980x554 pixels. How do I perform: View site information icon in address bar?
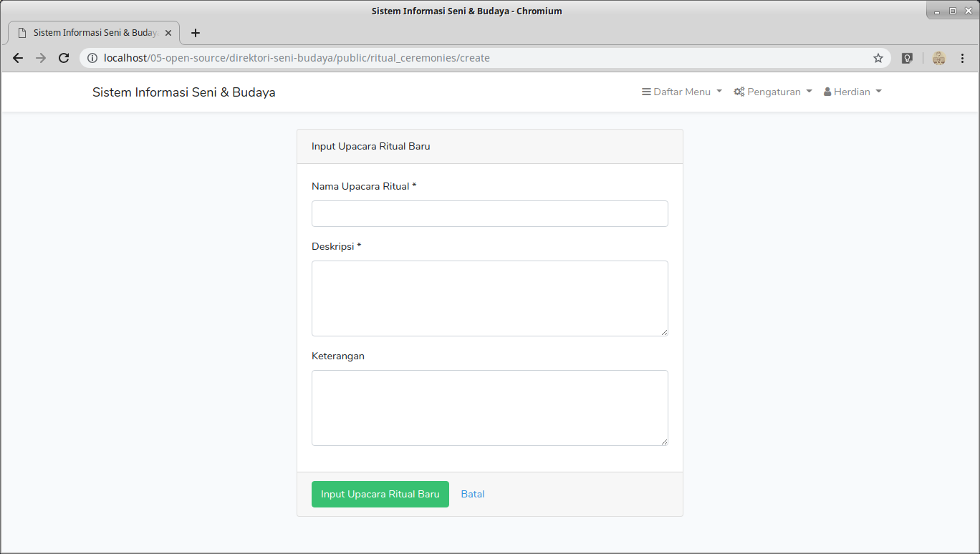point(92,58)
